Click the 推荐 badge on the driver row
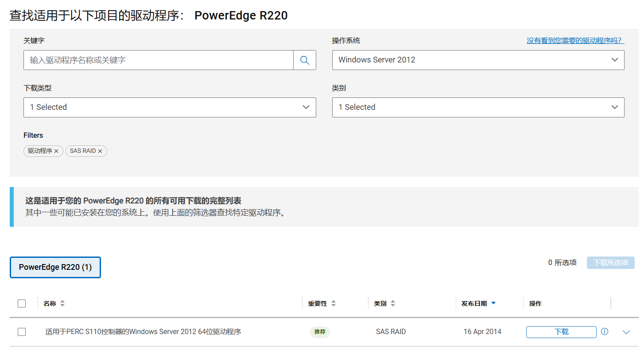Image resolution: width=644 pixels, height=358 pixels. pos(319,331)
